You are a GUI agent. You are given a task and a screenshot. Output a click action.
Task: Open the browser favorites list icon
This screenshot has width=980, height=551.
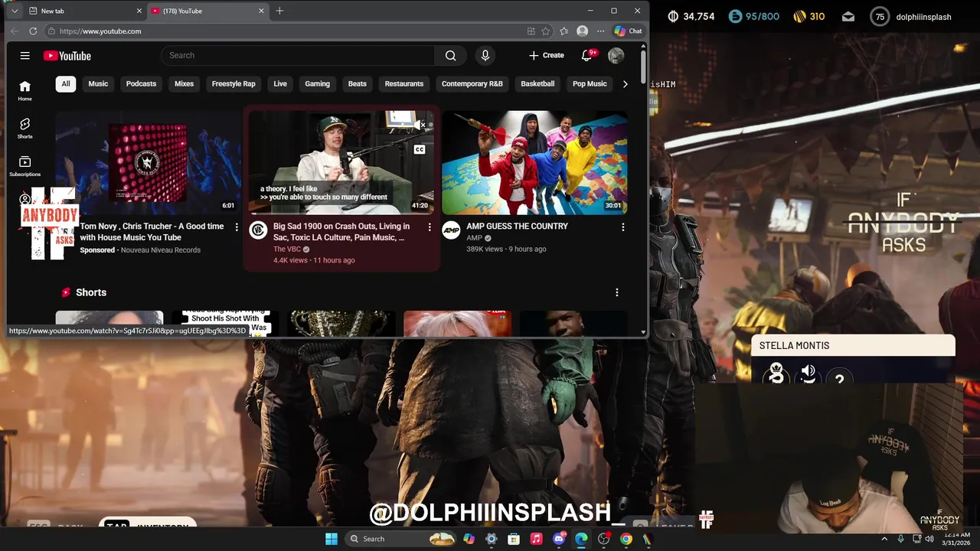tap(564, 31)
